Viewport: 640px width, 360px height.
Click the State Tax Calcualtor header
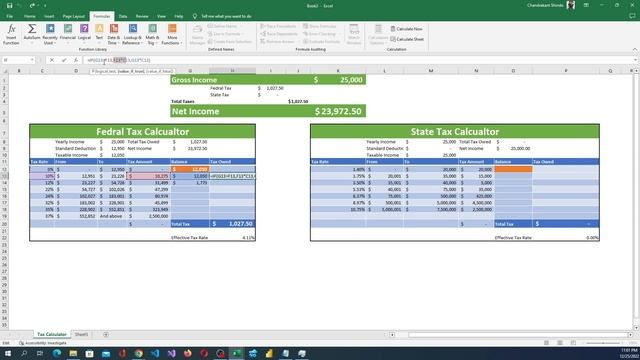[455, 131]
